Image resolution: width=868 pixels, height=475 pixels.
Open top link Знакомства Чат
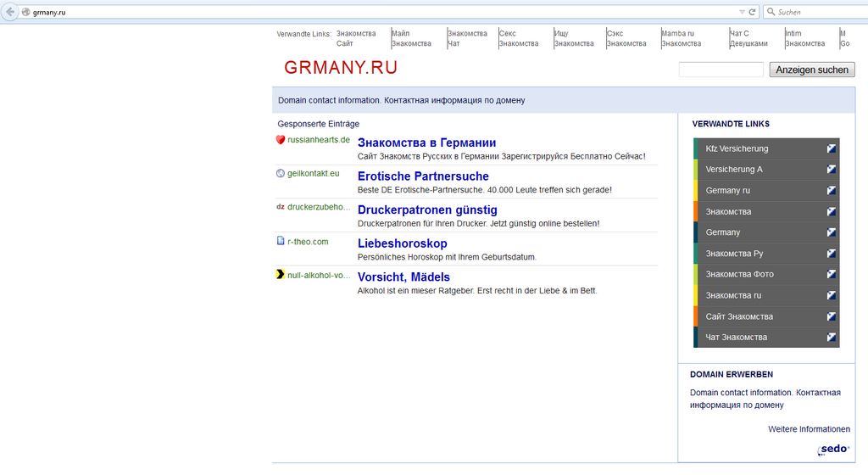click(x=467, y=38)
